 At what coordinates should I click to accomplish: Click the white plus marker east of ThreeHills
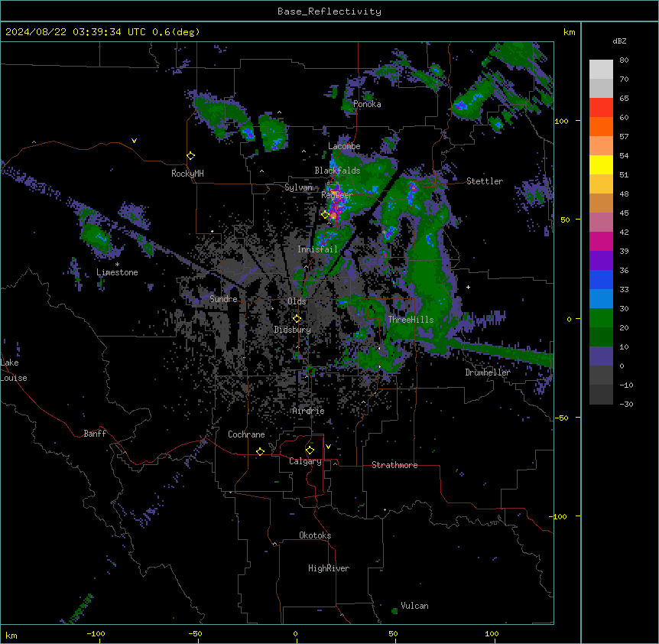(468, 287)
